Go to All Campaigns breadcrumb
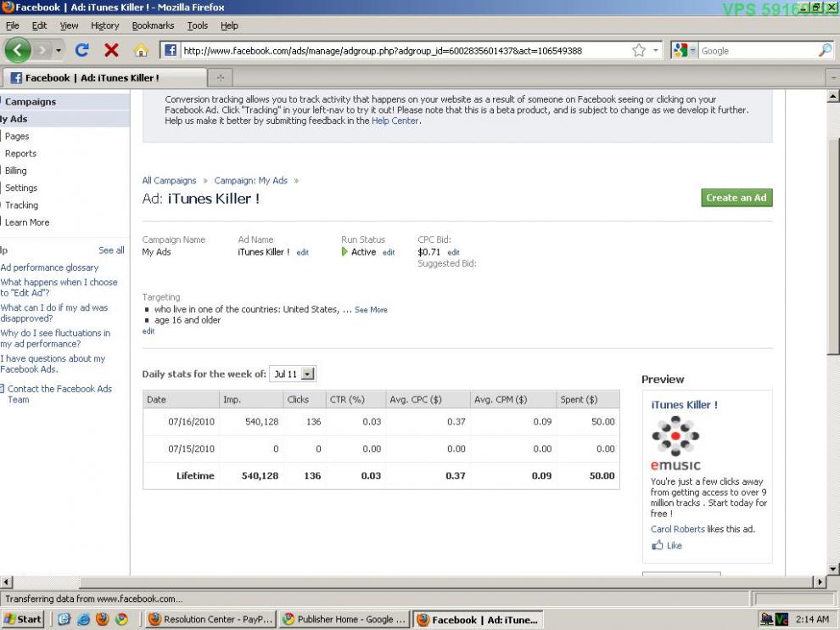Screen dimensions: 840x630 (170, 180)
